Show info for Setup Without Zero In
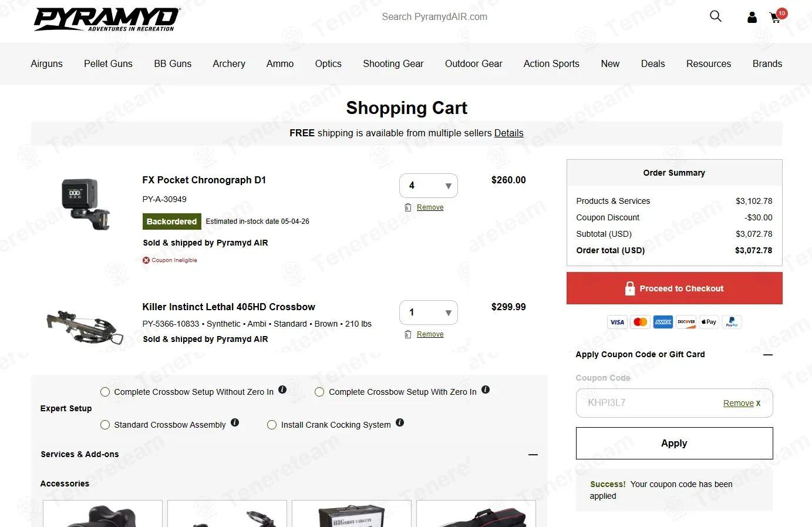Viewport: 812px width, 527px height. point(282,390)
